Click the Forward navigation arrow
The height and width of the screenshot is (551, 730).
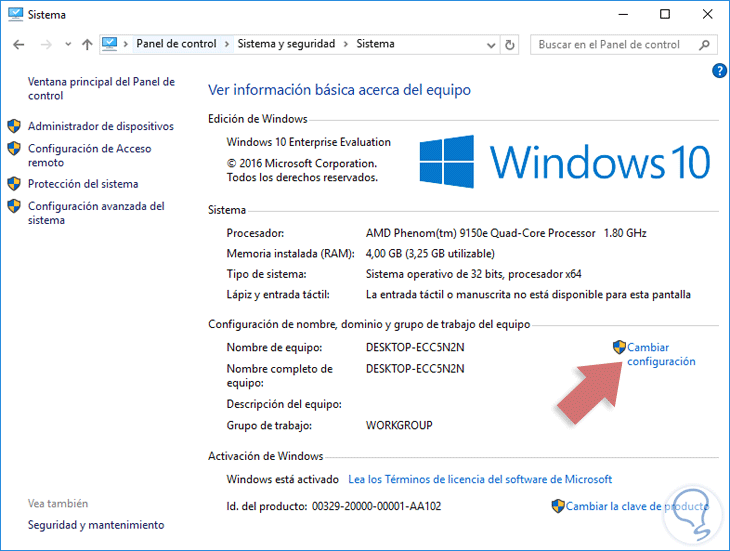[46, 45]
